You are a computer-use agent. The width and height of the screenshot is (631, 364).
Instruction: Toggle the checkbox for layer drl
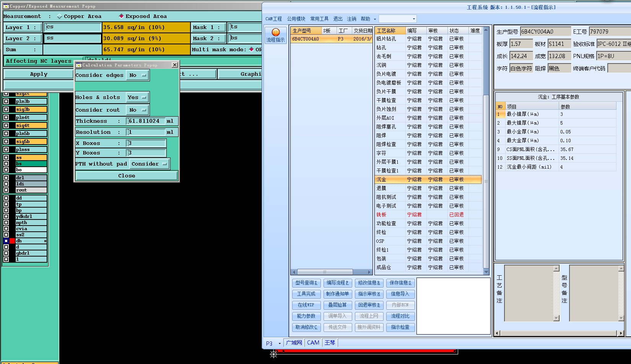tap(6, 178)
